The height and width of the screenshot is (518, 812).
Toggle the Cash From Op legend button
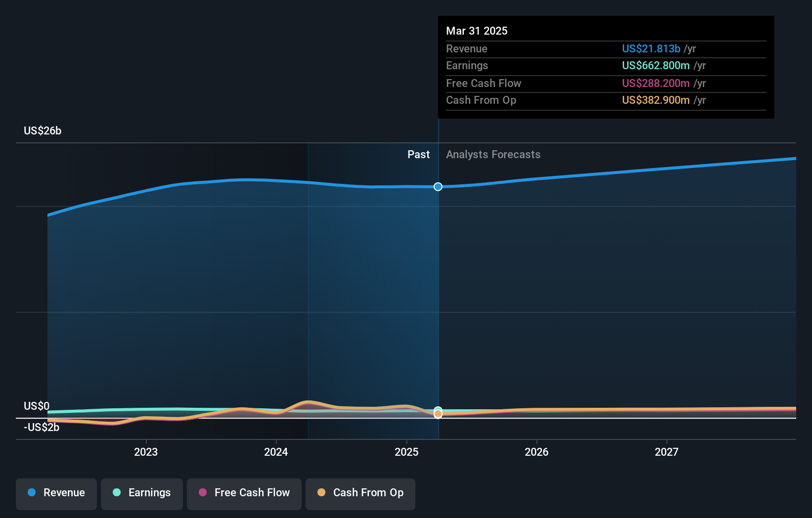point(361,494)
